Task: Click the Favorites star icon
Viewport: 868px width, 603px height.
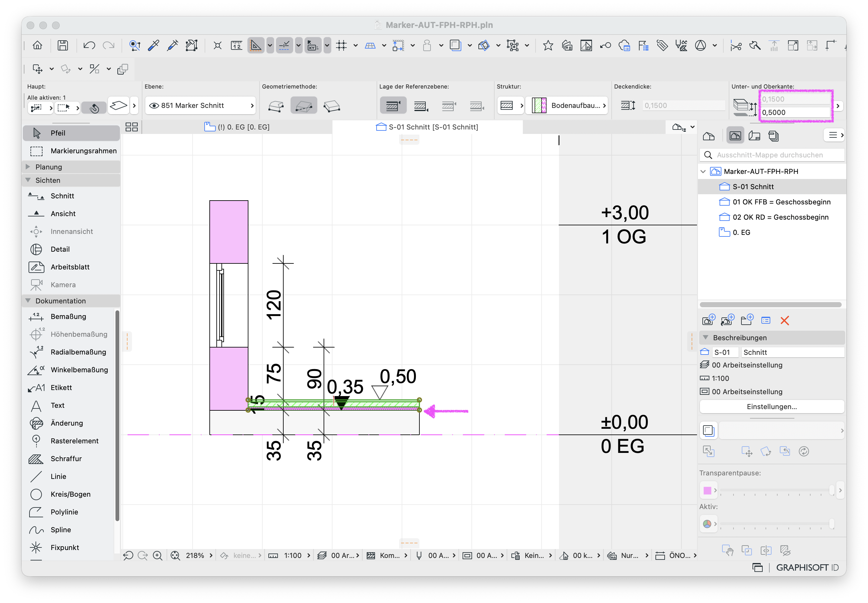Action: [548, 46]
